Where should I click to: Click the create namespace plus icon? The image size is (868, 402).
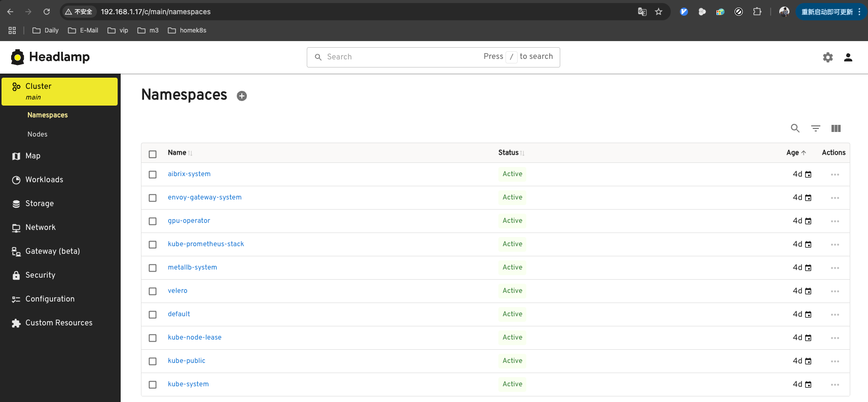[x=242, y=96]
